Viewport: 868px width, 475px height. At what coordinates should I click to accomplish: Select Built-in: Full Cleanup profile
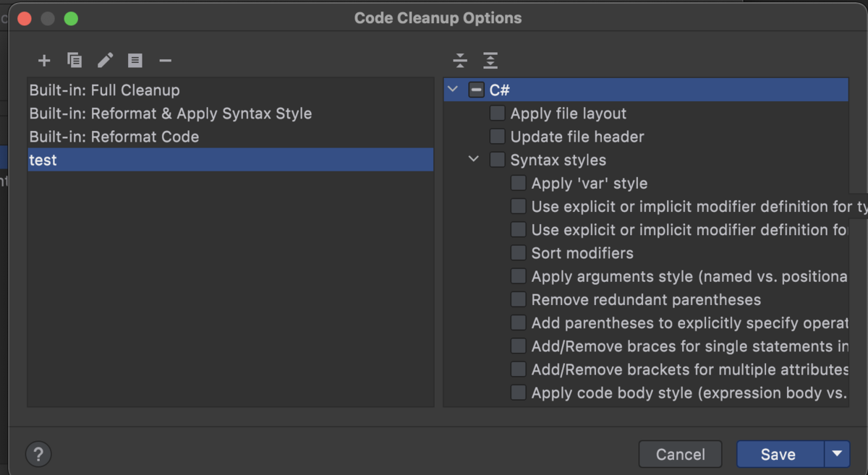tap(105, 90)
